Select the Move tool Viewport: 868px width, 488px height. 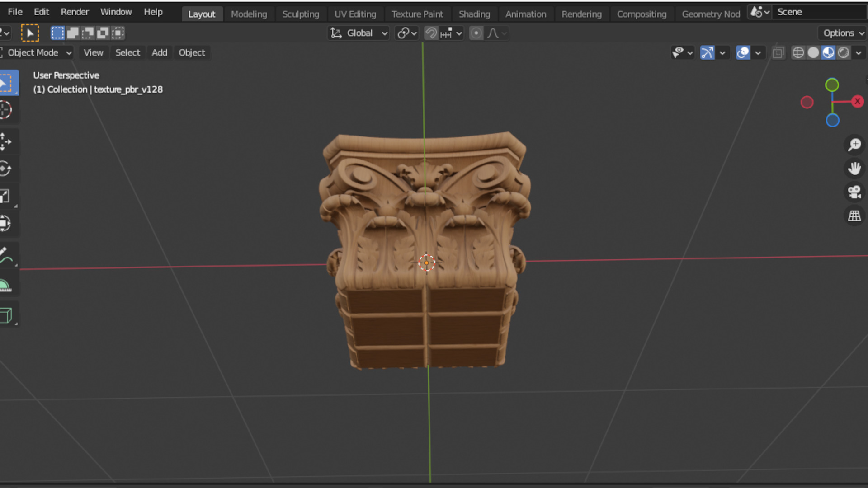5,141
